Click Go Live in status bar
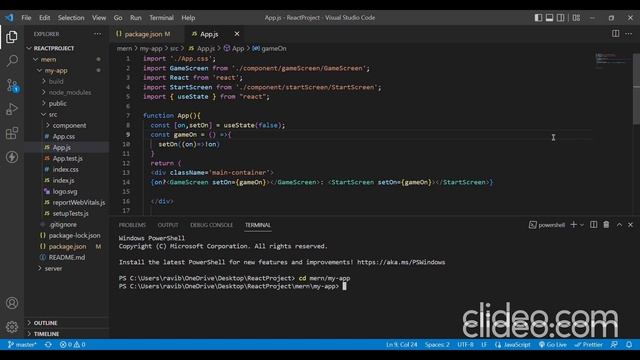The width and height of the screenshot is (640, 360). pyautogui.click(x=553, y=344)
